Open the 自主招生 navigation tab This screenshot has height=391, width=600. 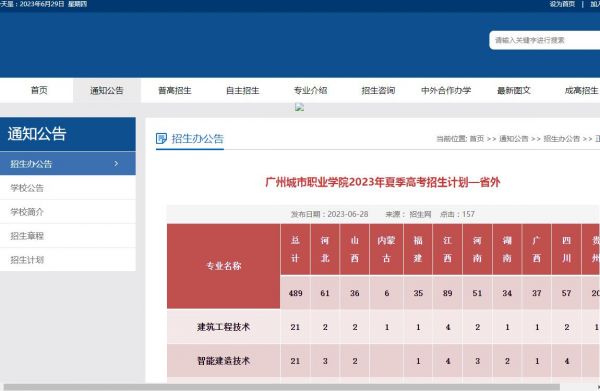click(x=243, y=90)
